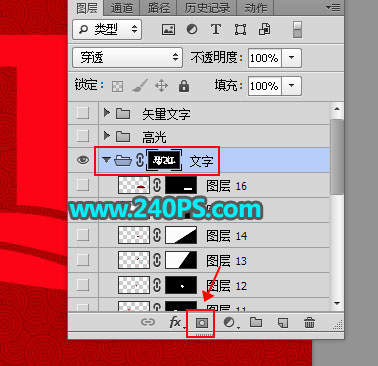Select 图层 14 mask thumbnail

coord(181,235)
